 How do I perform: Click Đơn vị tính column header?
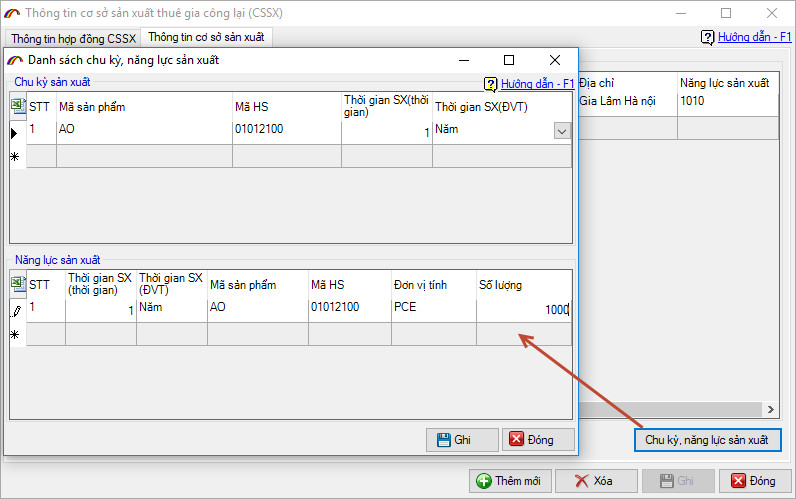pos(434,285)
